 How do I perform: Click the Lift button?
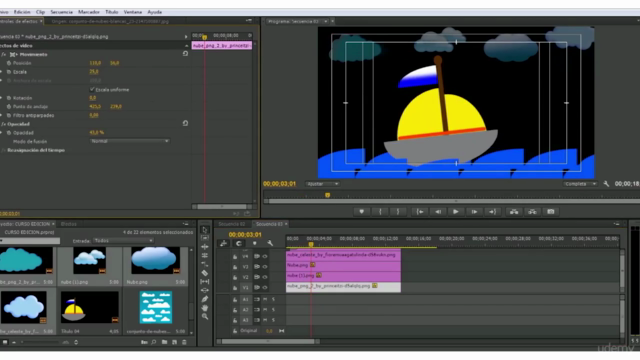click(514, 211)
